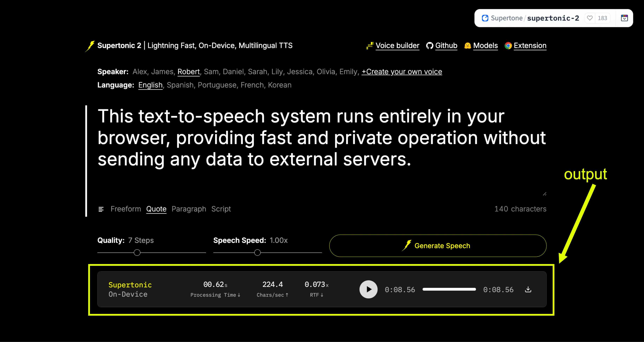This screenshot has height=342, width=644.
Task: Select speaker Sam
Action: pos(211,72)
